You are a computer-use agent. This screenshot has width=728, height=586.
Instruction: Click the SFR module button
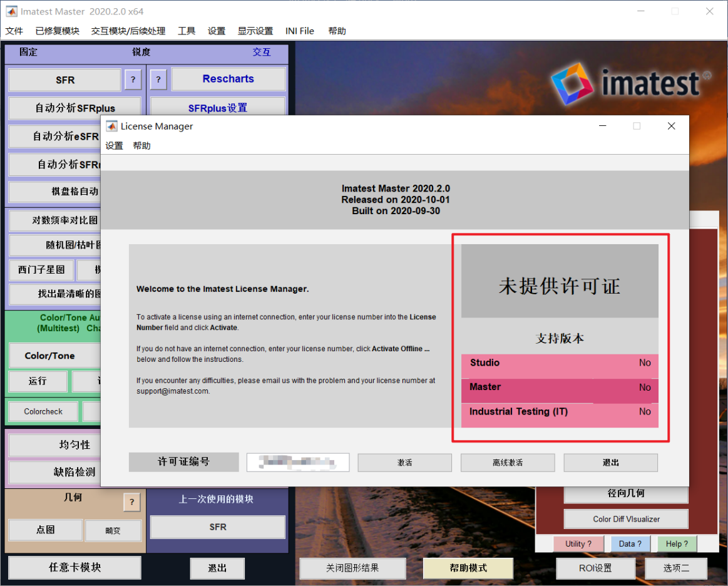tap(65, 80)
